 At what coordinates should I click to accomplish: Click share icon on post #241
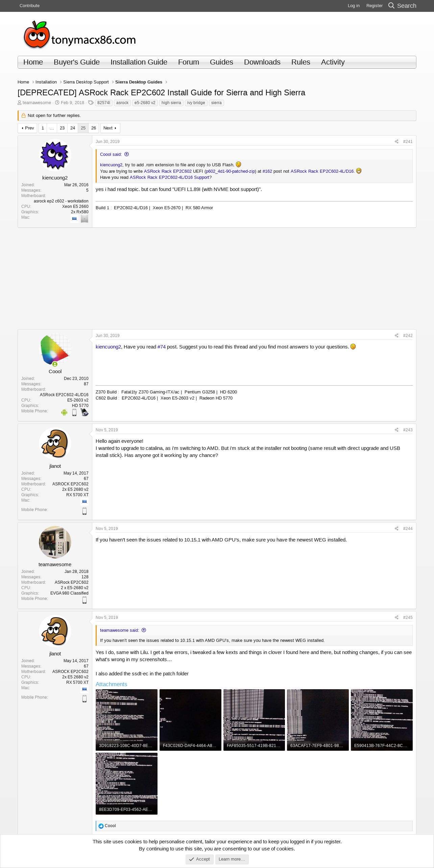396,142
